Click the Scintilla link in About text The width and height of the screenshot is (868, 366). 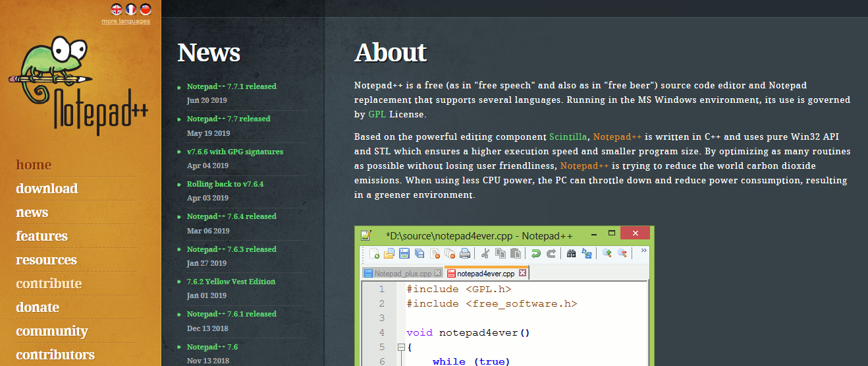568,137
